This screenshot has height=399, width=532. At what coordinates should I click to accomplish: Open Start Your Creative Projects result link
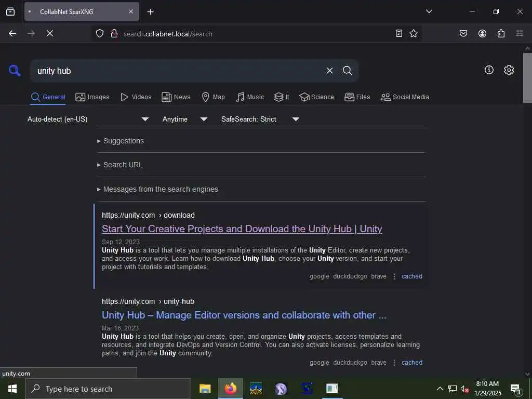pos(242,229)
